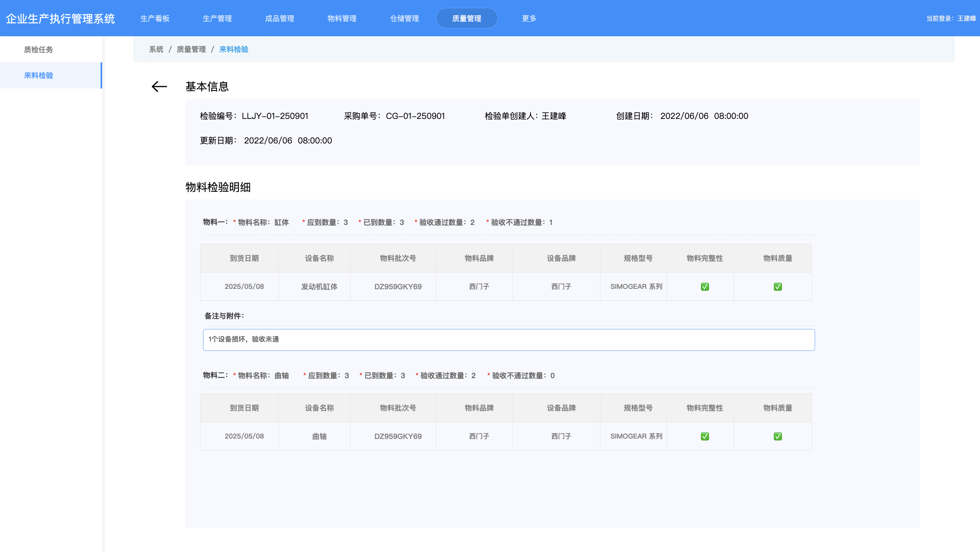Image resolution: width=980 pixels, height=552 pixels.
Task: Click the 企业生产执行管理系统 title logo
Action: coord(60,18)
